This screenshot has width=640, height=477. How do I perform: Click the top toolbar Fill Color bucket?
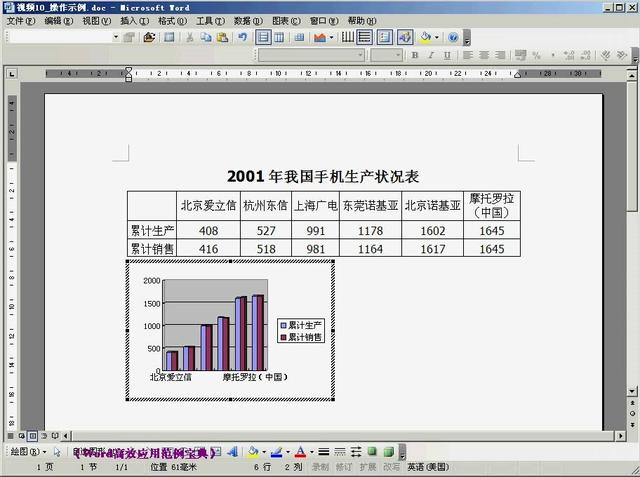[x=426, y=38]
